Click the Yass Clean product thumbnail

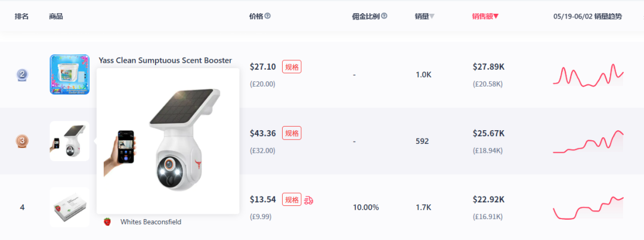click(69, 75)
